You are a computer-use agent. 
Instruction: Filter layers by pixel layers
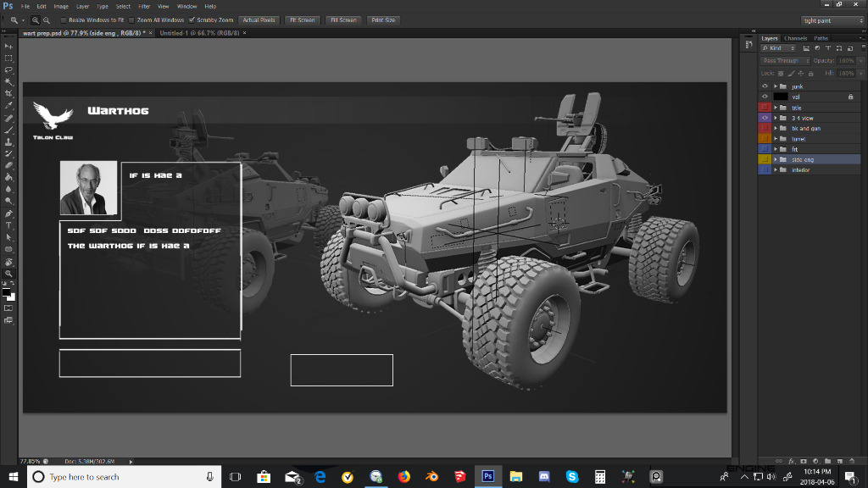(806, 48)
